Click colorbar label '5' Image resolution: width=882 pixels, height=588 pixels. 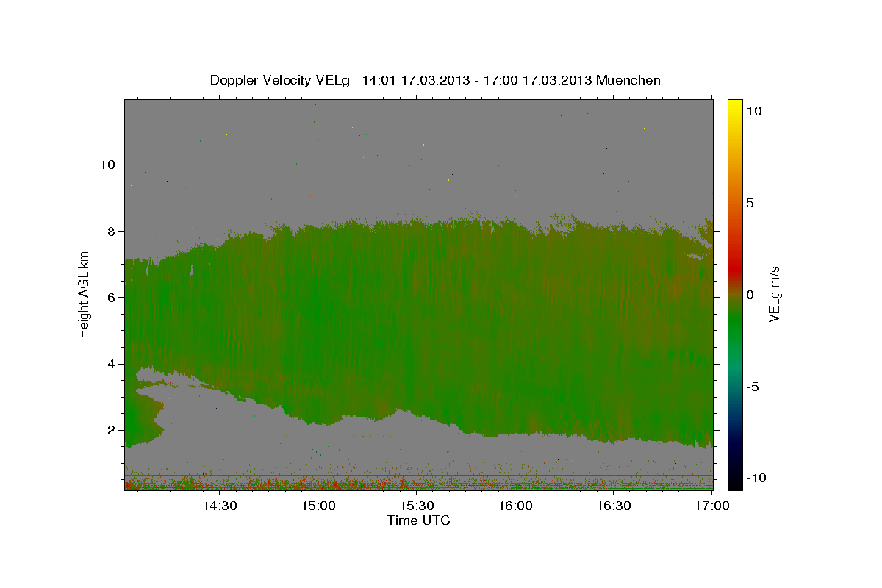750,202
